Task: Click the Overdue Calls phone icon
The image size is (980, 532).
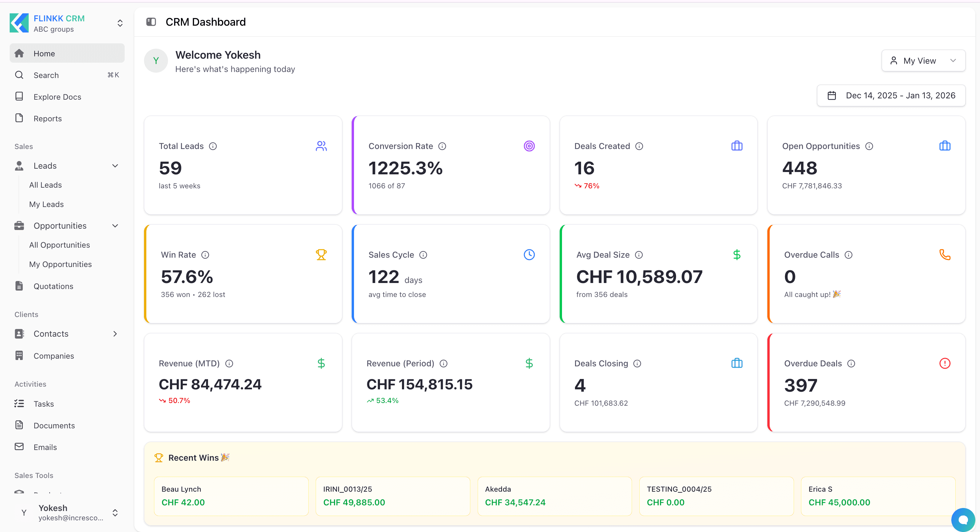Action: click(945, 255)
